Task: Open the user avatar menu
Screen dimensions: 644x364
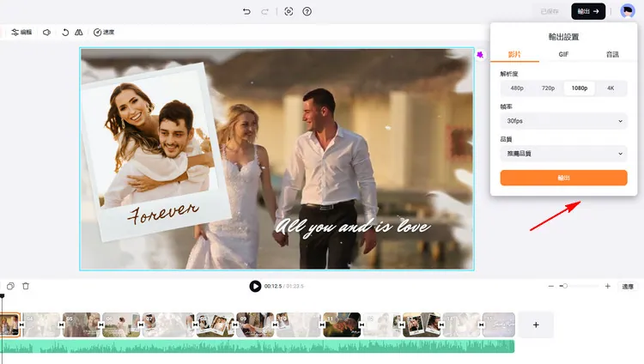Action: (x=627, y=11)
